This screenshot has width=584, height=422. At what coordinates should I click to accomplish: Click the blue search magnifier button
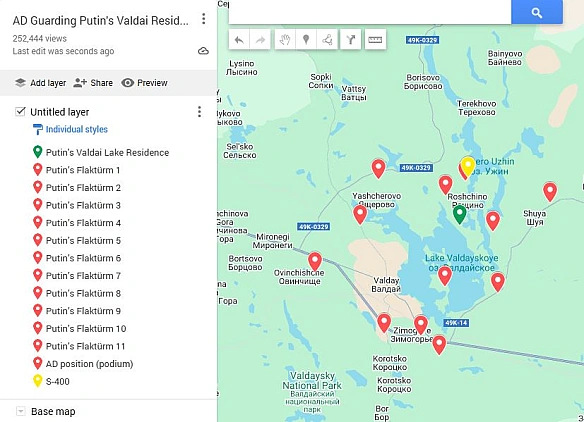[x=537, y=12]
